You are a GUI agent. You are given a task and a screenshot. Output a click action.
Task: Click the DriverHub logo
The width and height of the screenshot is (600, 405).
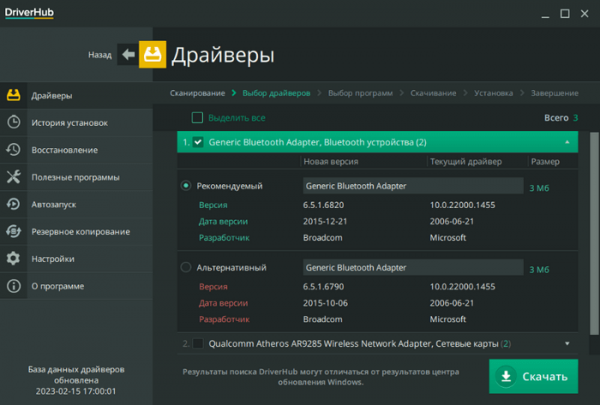pos(29,13)
